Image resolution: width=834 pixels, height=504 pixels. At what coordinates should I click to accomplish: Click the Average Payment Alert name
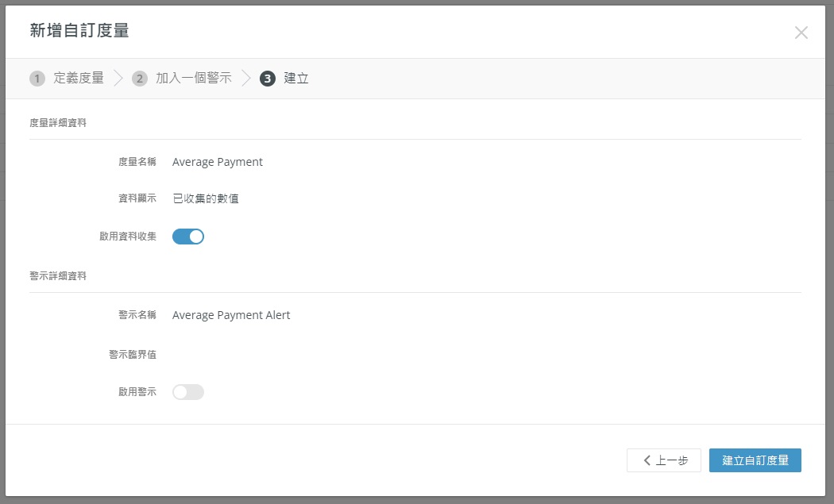click(x=231, y=316)
